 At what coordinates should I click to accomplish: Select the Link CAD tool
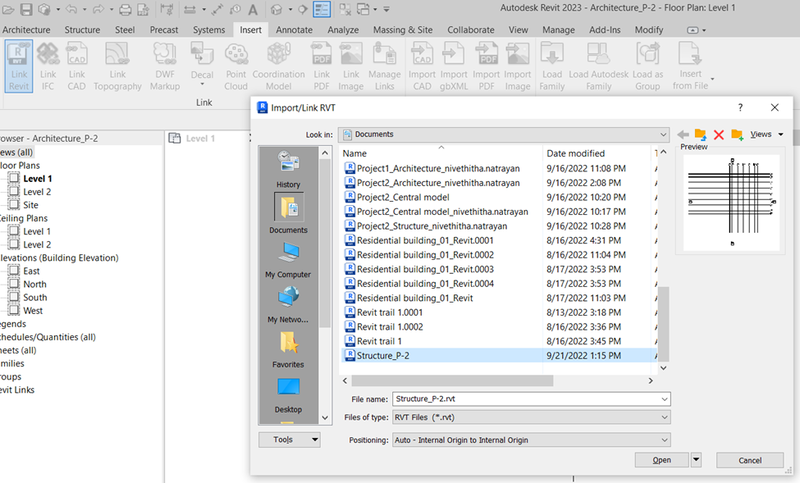pos(77,66)
